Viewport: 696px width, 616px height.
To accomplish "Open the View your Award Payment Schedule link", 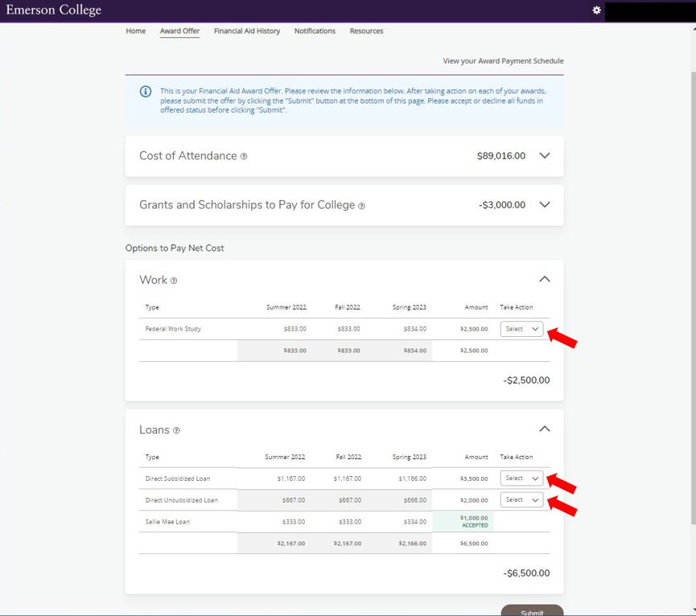I will point(503,61).
